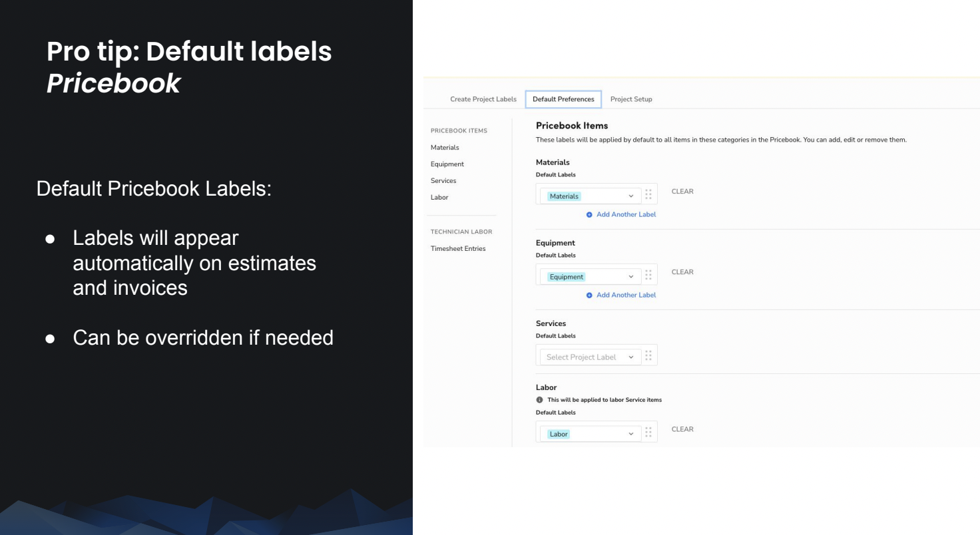
Task: Click the drag handle beside the Labor dropdown
Action: (x=648, y=431)
